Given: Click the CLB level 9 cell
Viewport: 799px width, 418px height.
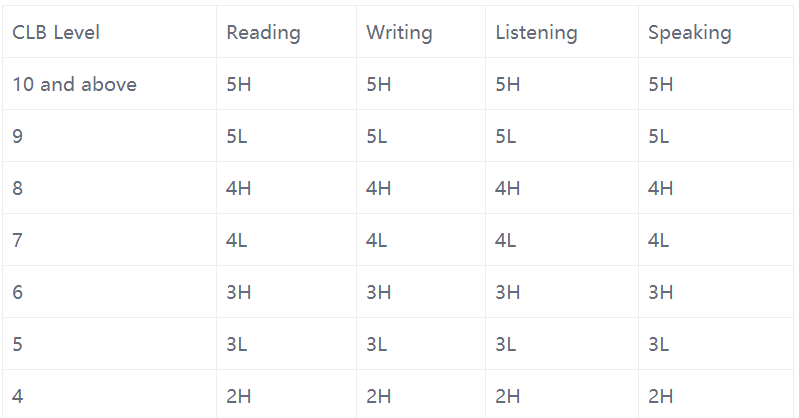Looking at the screenshot, I should click(18, 137).
